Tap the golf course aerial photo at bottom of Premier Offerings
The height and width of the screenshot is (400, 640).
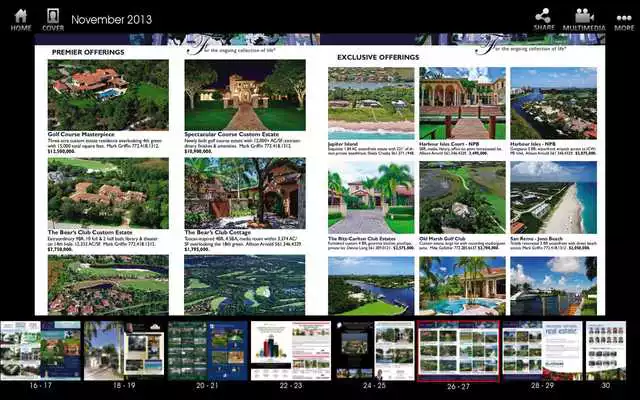[245, 285]
